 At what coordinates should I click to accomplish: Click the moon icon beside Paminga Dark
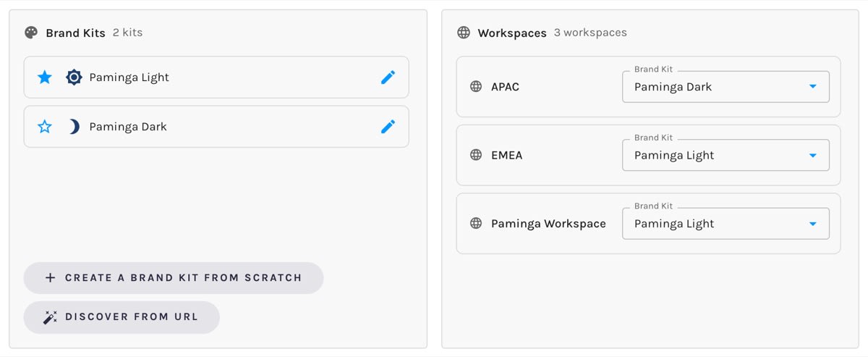74,127
